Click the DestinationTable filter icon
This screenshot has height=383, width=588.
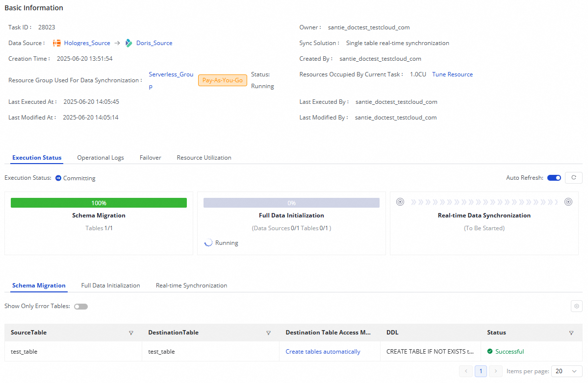click(x=268, y=333)
